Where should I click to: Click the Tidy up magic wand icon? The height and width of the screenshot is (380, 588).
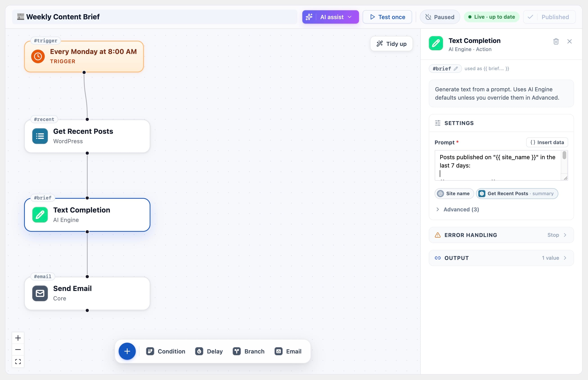pos(380,44)
